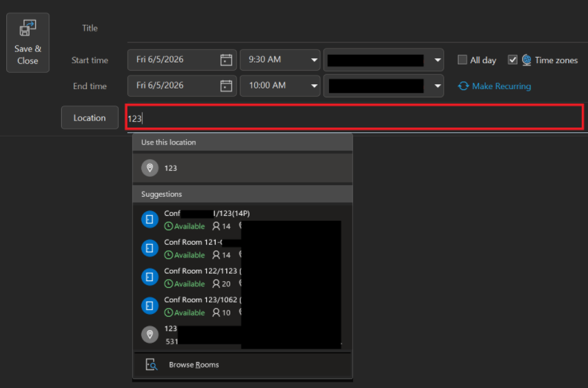
Task: Click the Title input field
Action: tap(358, 28)
